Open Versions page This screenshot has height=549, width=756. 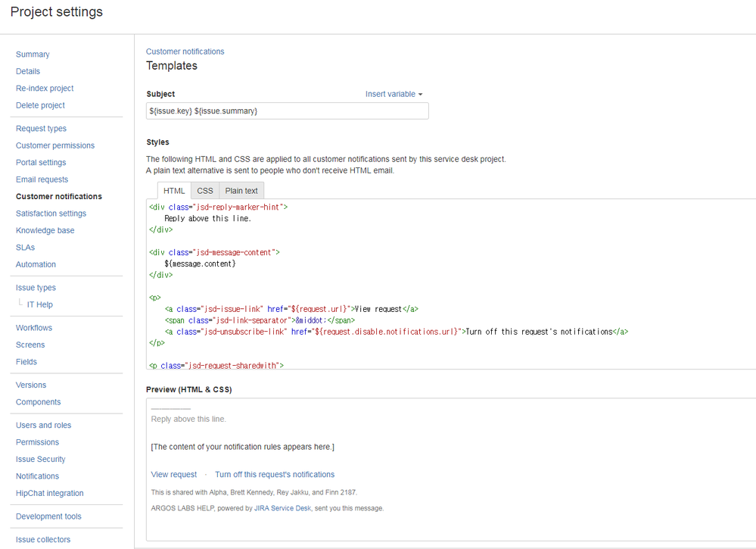tap(31, 385)
